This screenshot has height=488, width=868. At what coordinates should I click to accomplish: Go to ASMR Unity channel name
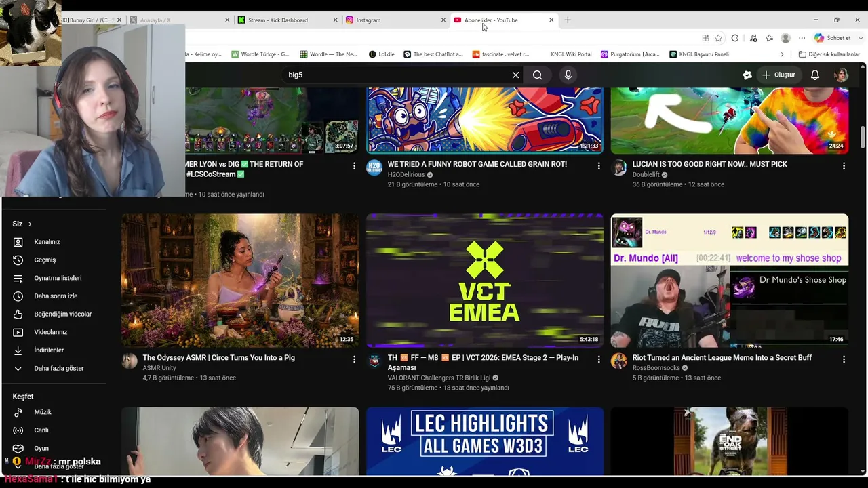pos(159,368)
